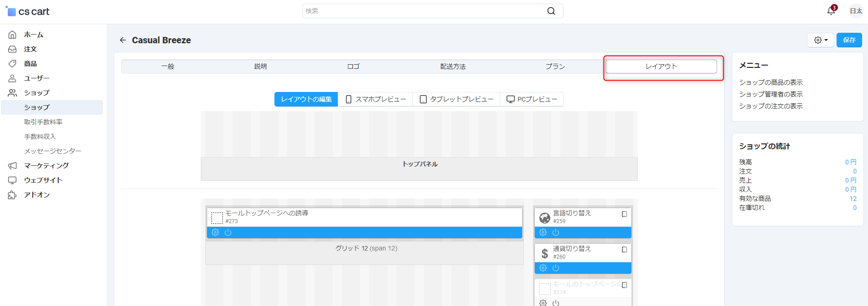This screenshot has width=868, height=306.
Task: Open the user account avatar menu
Action: click(x=856, y=11)
